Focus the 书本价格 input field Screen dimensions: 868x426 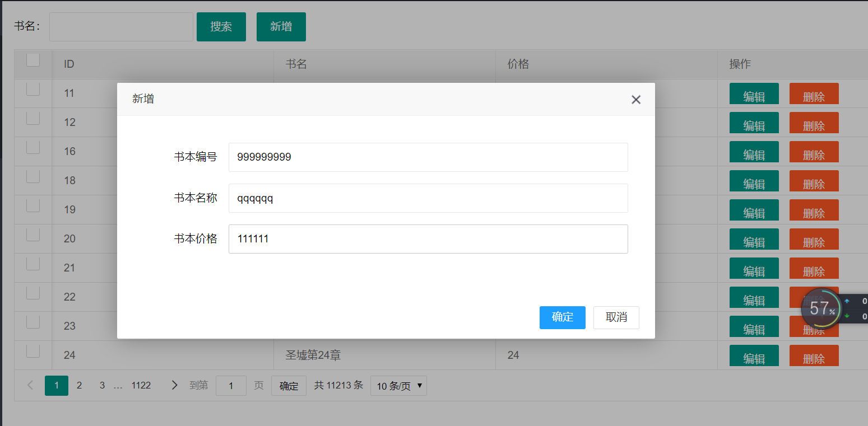(x=428, y=239)
